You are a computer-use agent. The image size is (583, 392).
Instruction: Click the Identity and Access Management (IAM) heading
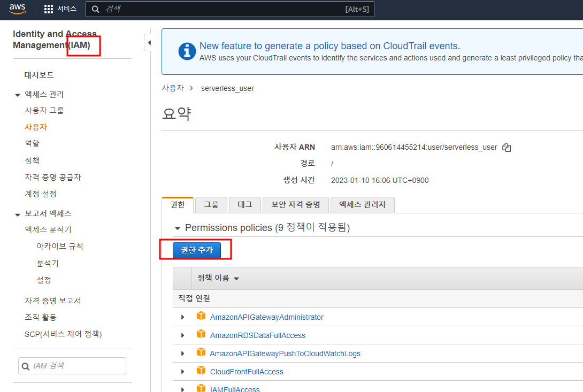[55, 40]
